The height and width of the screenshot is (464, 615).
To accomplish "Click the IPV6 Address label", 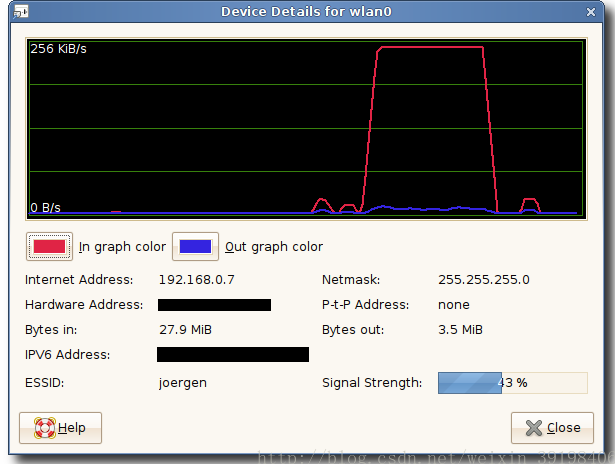I will point(67,355).
